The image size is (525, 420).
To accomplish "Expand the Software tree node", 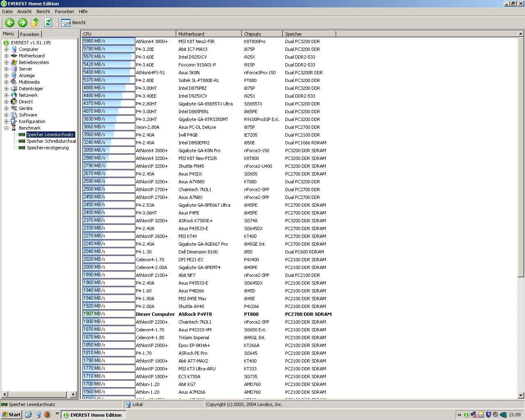I will tap(6, 115).
